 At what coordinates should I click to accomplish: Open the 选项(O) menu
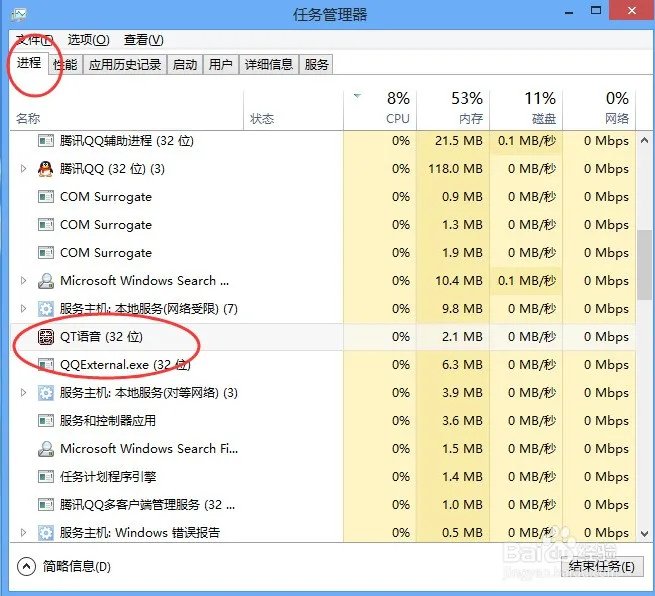tap(89, 40)
